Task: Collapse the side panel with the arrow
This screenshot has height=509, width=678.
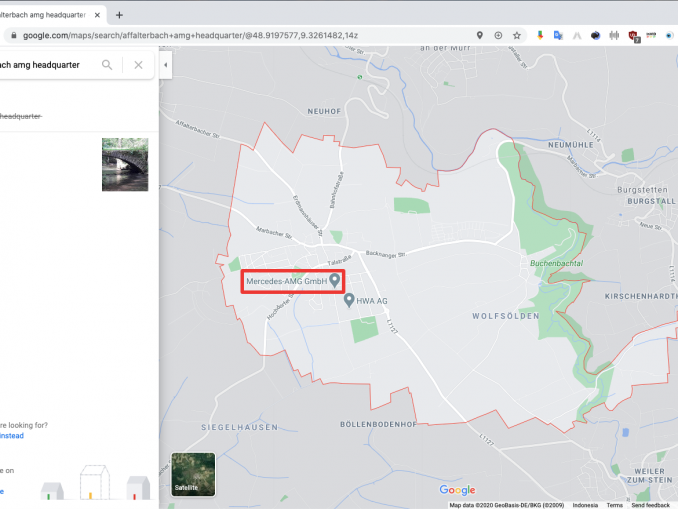Action: (166, 65)
